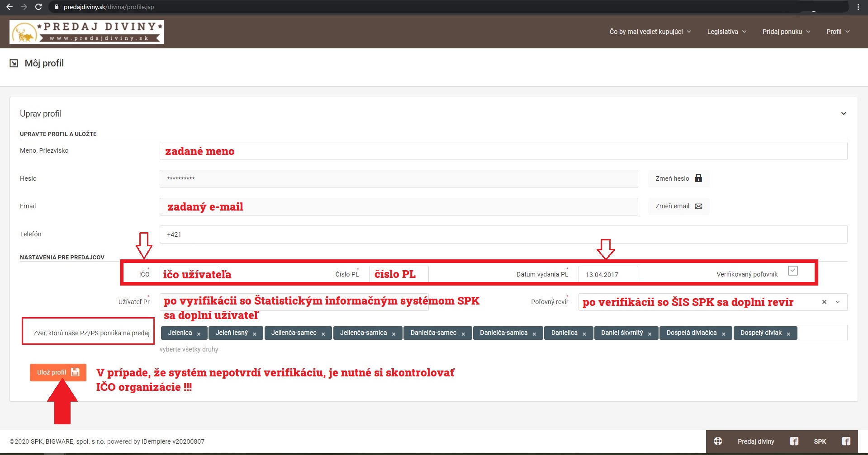This screenshot has width=868, height=455.
Task: Click the globe icon in footer
Action: click(x=718, y=441)
